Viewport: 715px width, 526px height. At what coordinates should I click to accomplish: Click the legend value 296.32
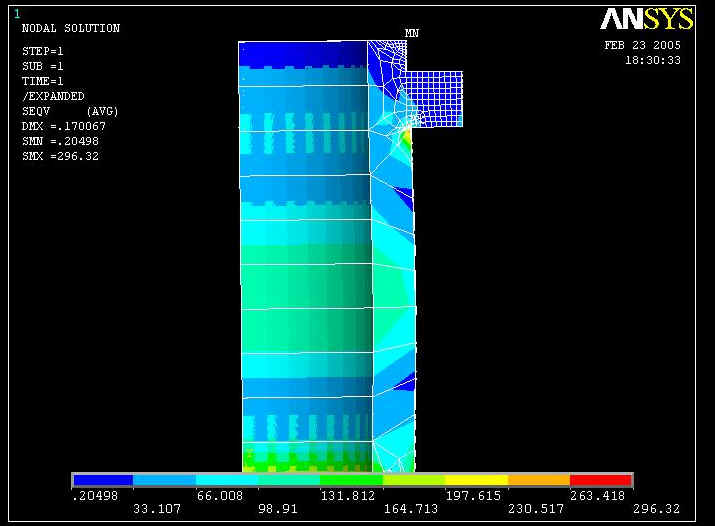656,509
